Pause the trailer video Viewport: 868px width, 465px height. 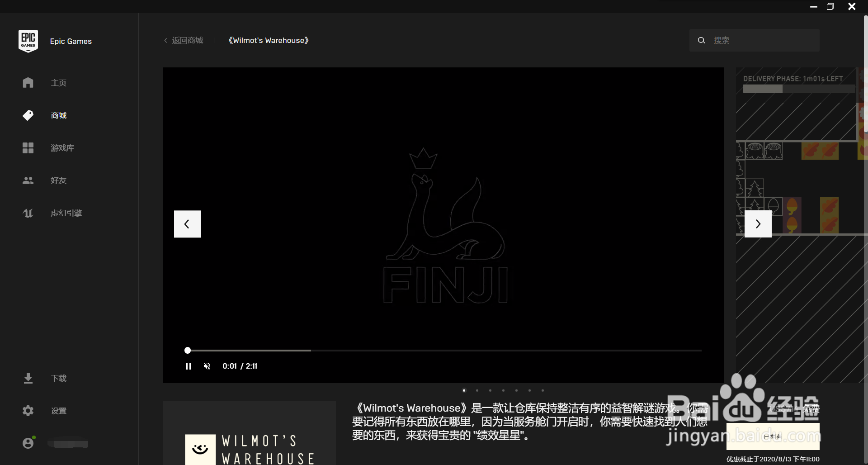coord(189,366)
